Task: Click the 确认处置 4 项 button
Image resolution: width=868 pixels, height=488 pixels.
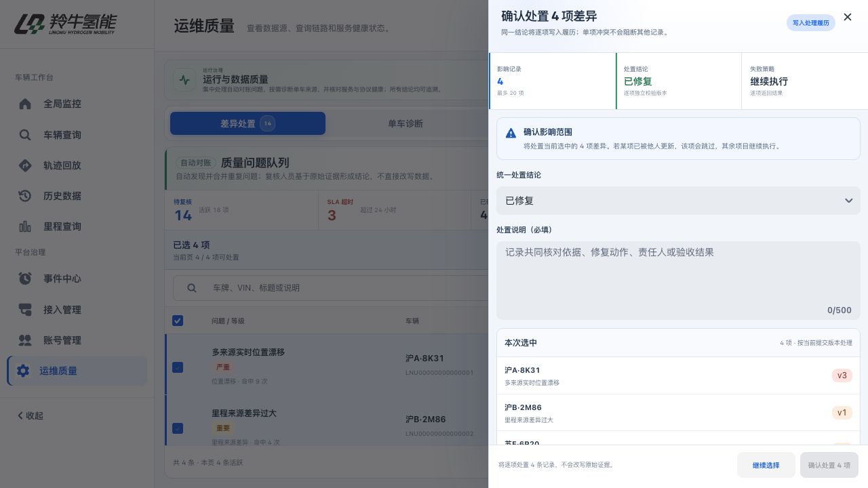Action: (829, 465)
